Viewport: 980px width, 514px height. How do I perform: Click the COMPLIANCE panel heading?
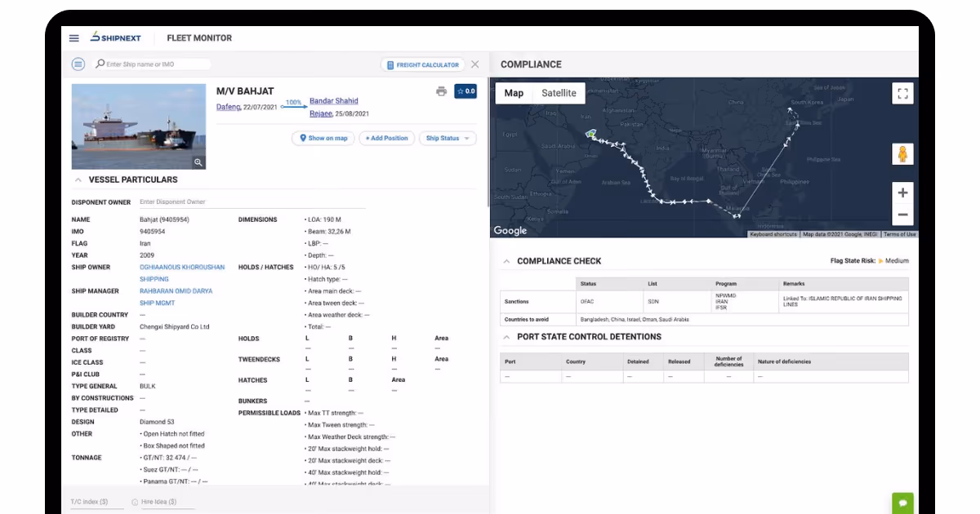531,64
